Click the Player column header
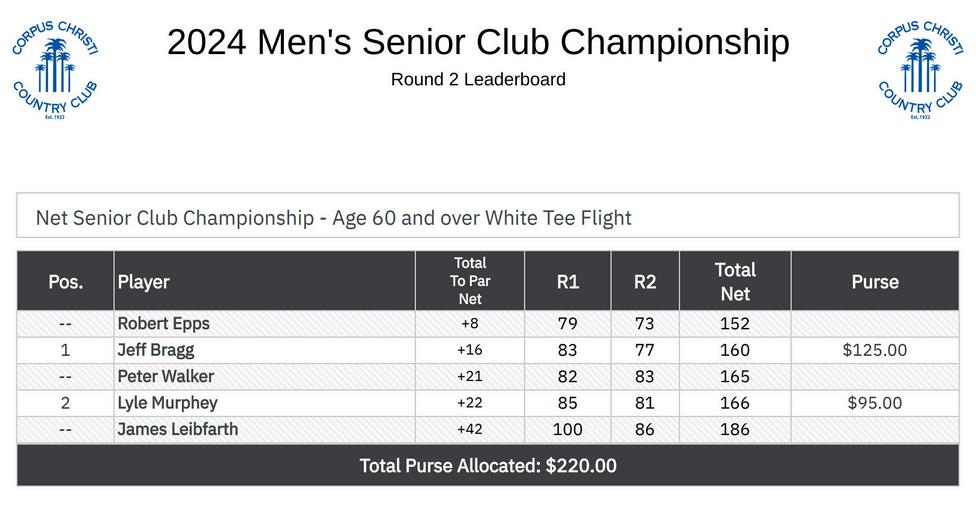Viewport: 976px width, 512px height. [x=144, y=282]
